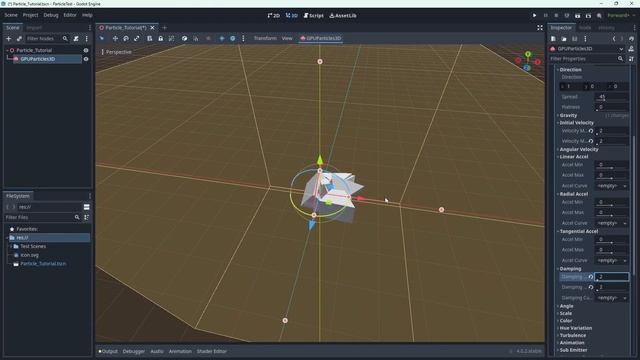Toggle visibility of Particle_Tutorial node
640x360 pixels.
(86, 50)
